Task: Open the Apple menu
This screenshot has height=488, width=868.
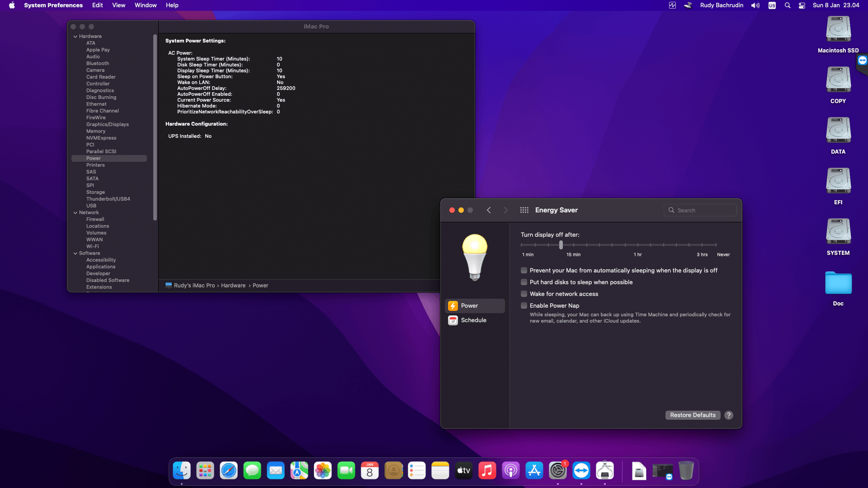Action: 12,5
